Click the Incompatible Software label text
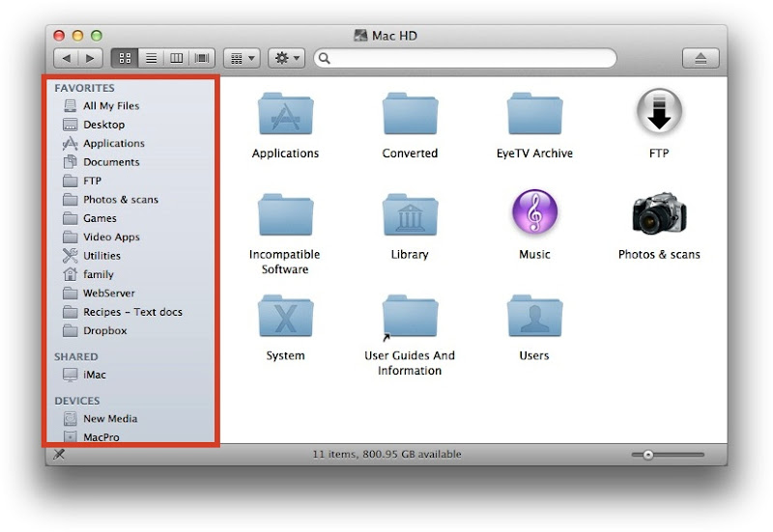 click(x=284, y=262)
